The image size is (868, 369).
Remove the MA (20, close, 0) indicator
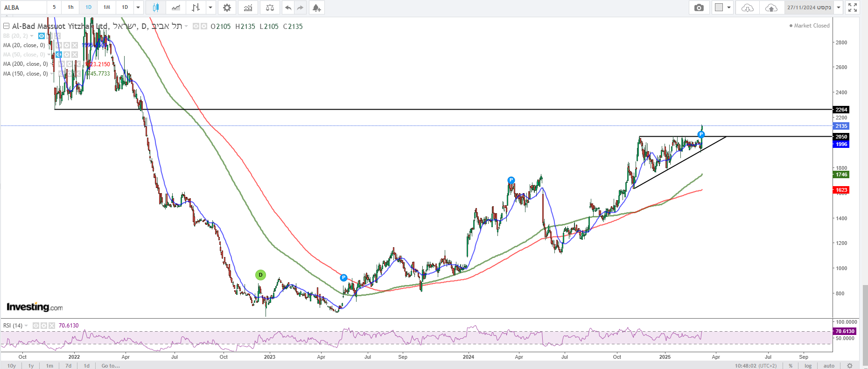tap(75, 45)
